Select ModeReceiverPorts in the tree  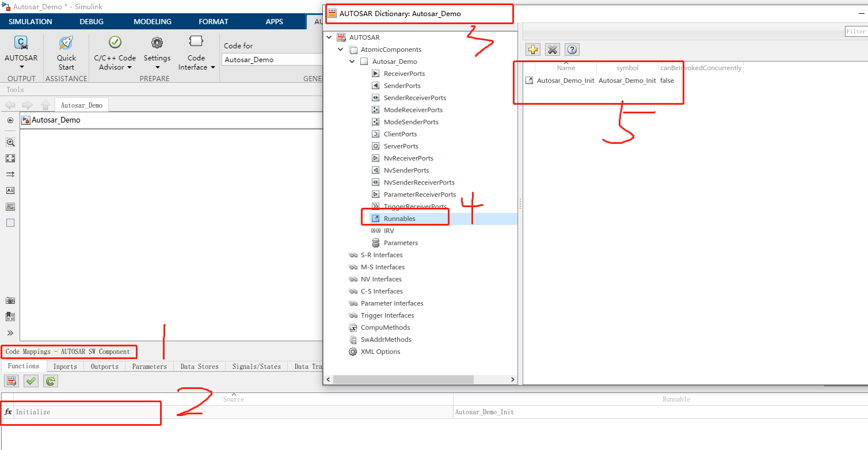413,110
